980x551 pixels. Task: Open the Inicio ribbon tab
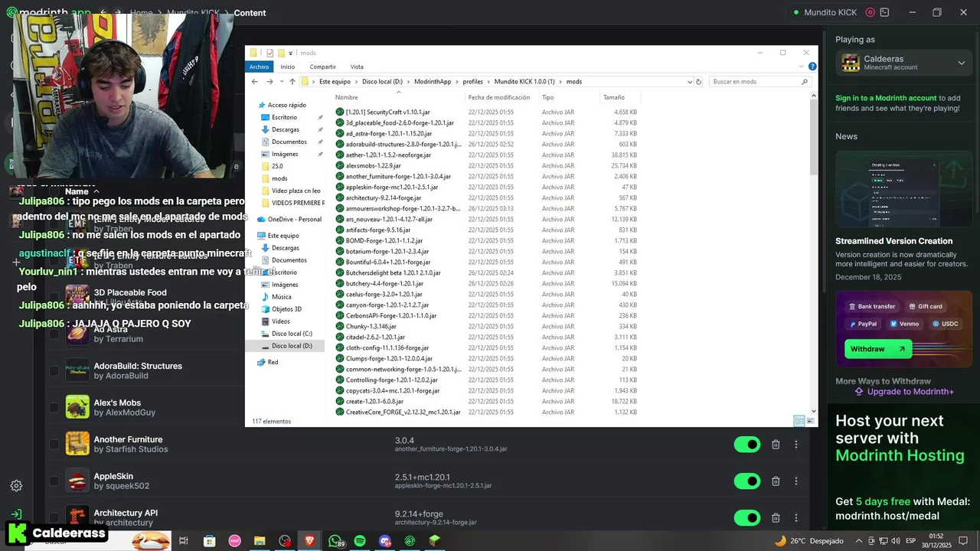[x=288, y=67]
